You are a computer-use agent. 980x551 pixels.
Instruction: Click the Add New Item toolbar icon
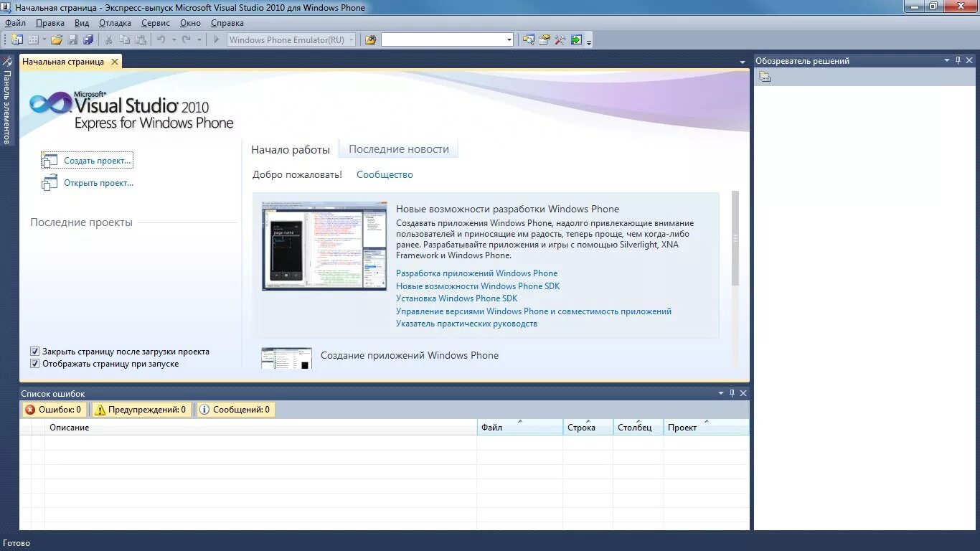(33, 40)
